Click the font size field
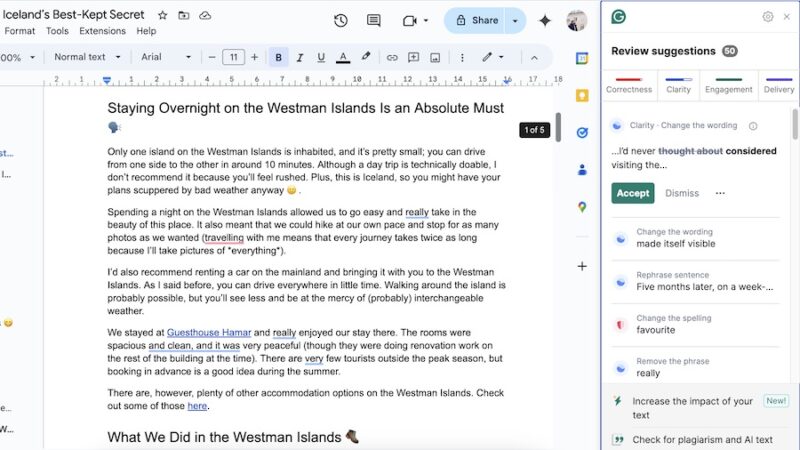This screenshot has height=450, width=800. (233, 57)
